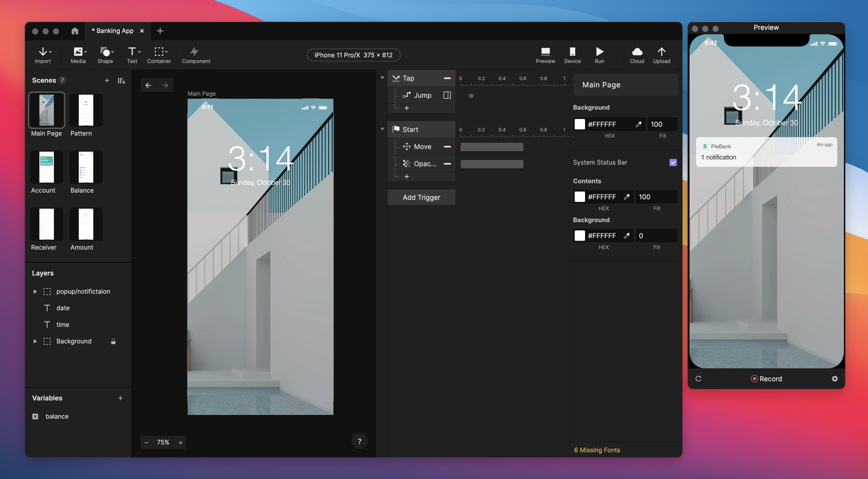The image size is (868, 479).
Task: Expand the popup/notifictaion layer group
Action: [x=35, y=292]
